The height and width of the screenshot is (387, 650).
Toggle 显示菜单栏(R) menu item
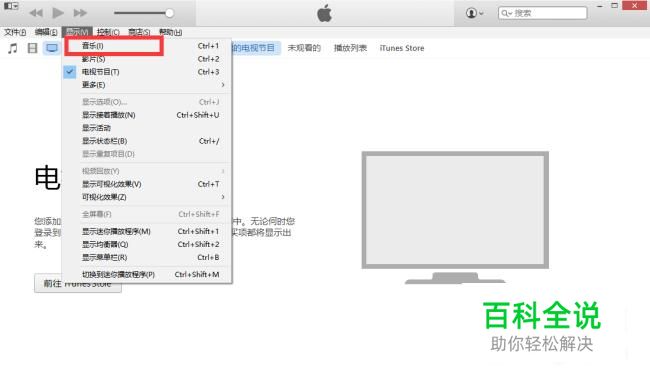tap(147, 257)
